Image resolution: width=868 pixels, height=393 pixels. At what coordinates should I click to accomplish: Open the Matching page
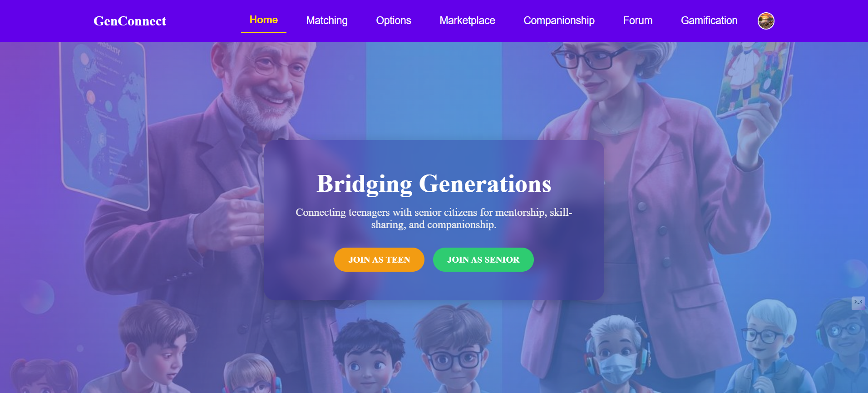pos(327,20)
